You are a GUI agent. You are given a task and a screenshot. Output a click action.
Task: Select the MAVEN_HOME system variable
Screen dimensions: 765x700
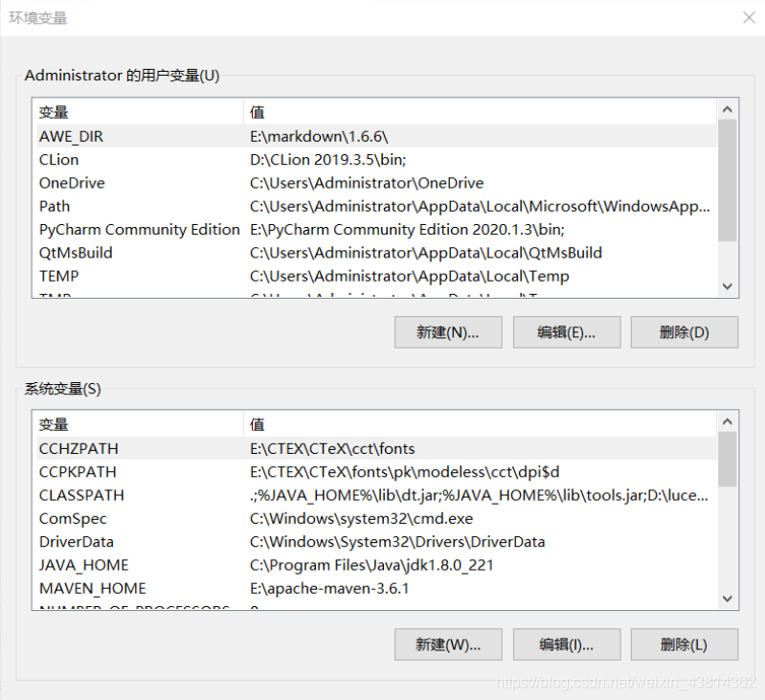pyautogui.click(x=376, y=588)
